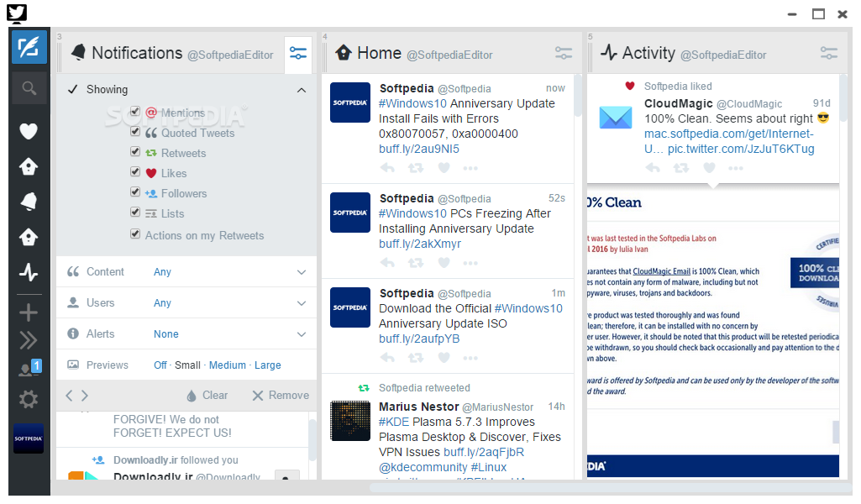Image resolution: width=861 pixels, height=504 pixels.
Task: Jump to Activity pulse column in sidebar
Action: point(29,272)
